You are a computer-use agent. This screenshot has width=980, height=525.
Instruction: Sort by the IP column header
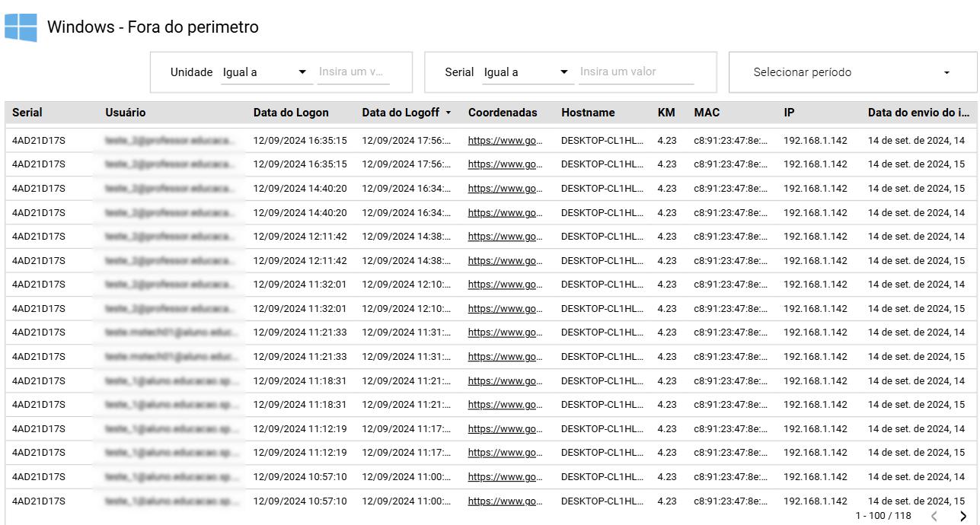point(790,113)
